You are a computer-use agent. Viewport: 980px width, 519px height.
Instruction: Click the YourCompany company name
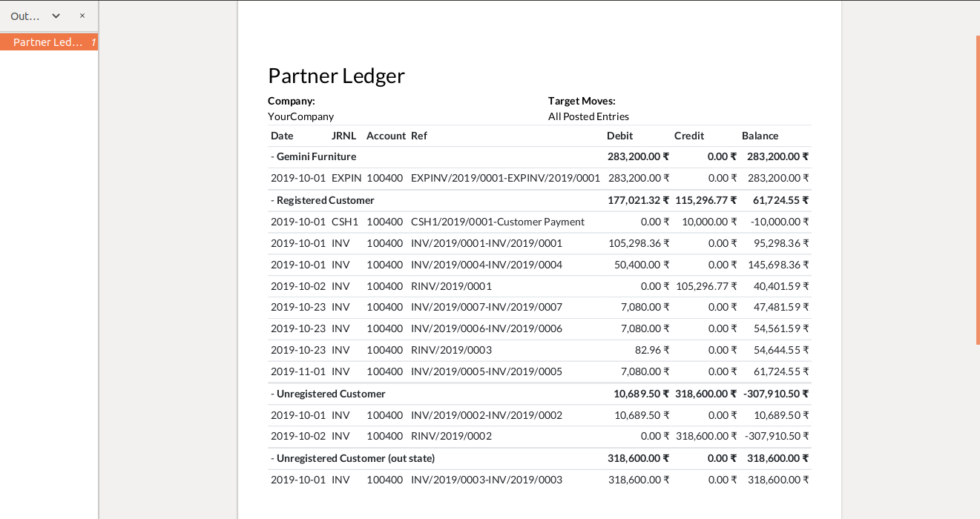(x=300, y=116)
